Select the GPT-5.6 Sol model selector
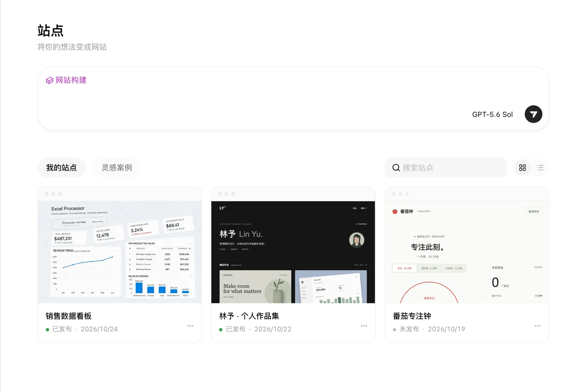 coord(492,114)
